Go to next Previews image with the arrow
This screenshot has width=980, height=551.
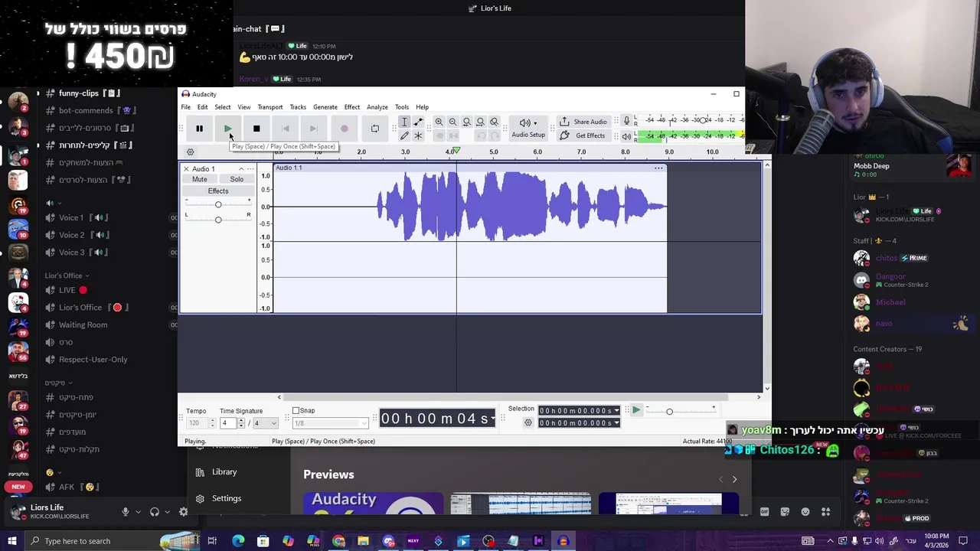pyautogui.click(x=734, y=480)
